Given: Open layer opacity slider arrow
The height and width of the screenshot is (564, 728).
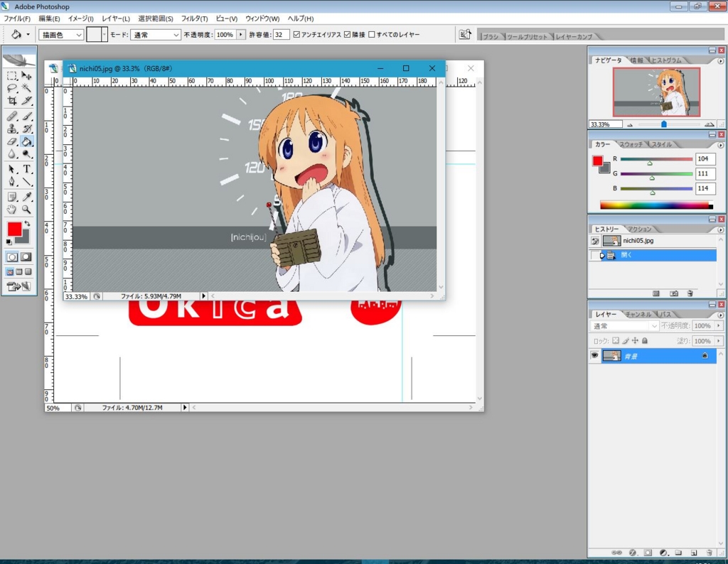Looking at the screenshot, I should 719,326.
